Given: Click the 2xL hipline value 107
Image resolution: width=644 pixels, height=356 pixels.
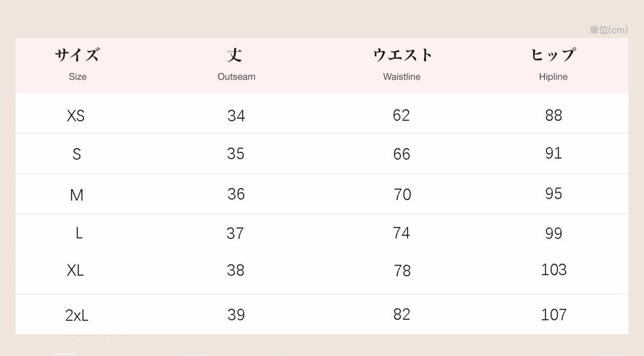Looking at the screenshot, I should (x=553, y=315).
